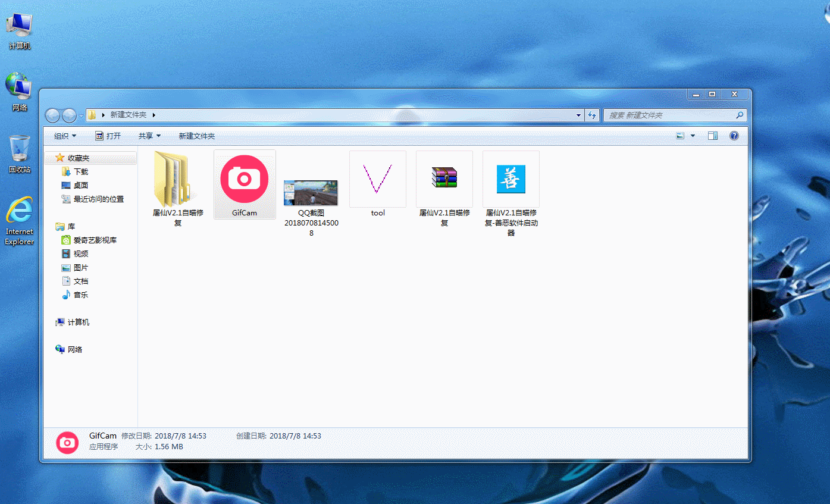Select 图片 library in sidebar

point(81,268)
